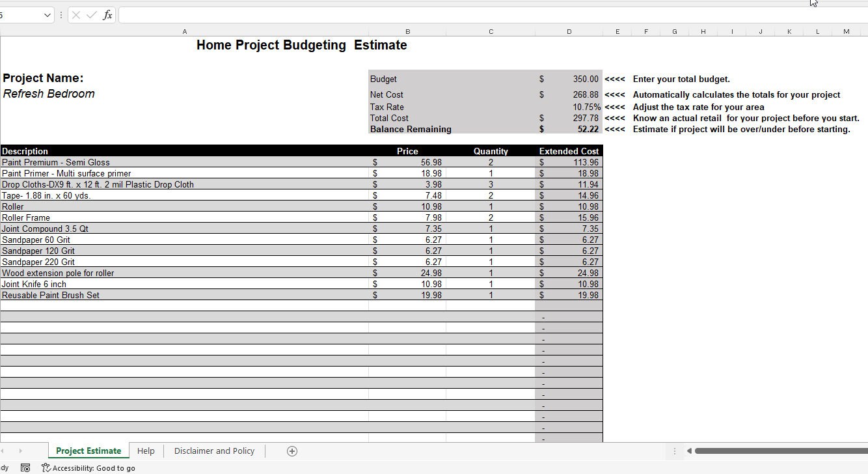Click the New Sheet plus icon
This screenshot has width=868, height=474.
[292, 451]
